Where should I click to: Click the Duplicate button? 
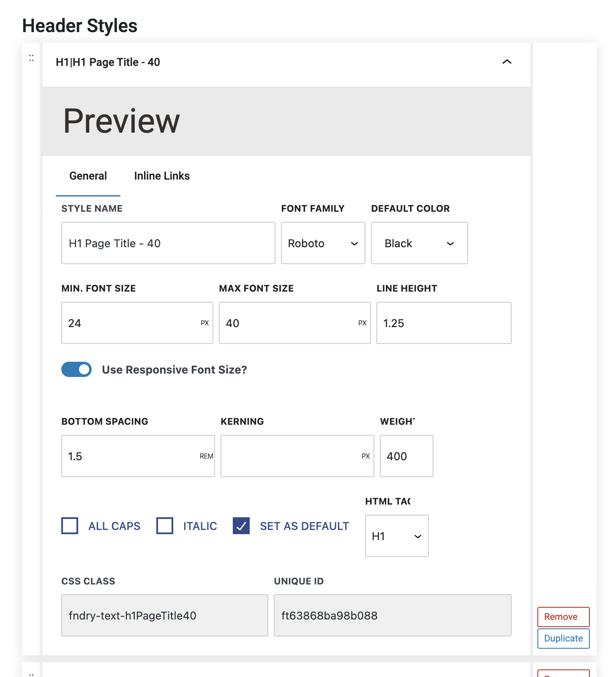coord(563,638)
